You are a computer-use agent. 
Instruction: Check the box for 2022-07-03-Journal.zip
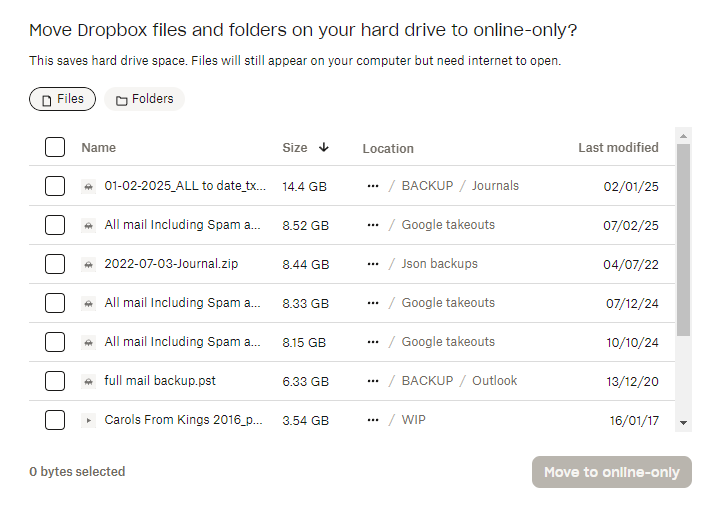tap(55, 264)
